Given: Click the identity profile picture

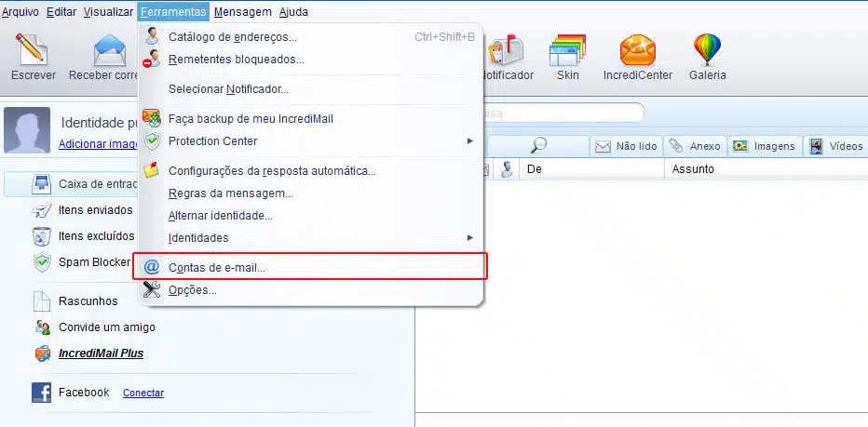Looking at the screenshot, I should point(27,130).
